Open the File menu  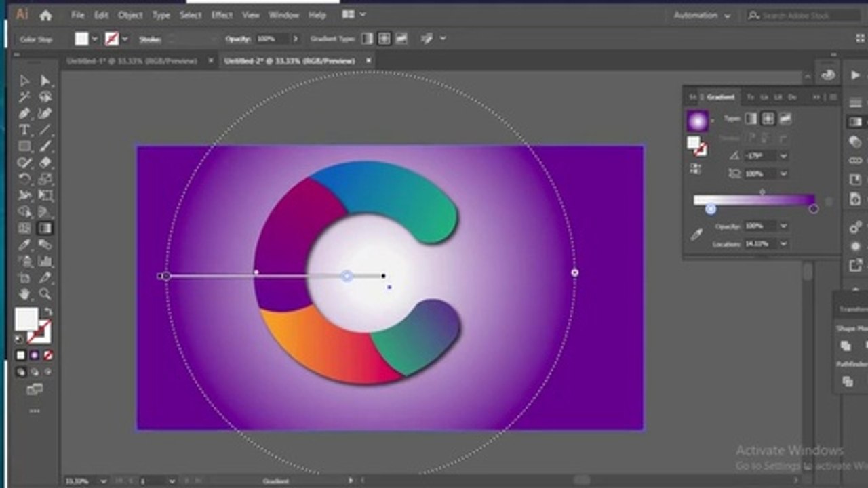click(78, 15)
